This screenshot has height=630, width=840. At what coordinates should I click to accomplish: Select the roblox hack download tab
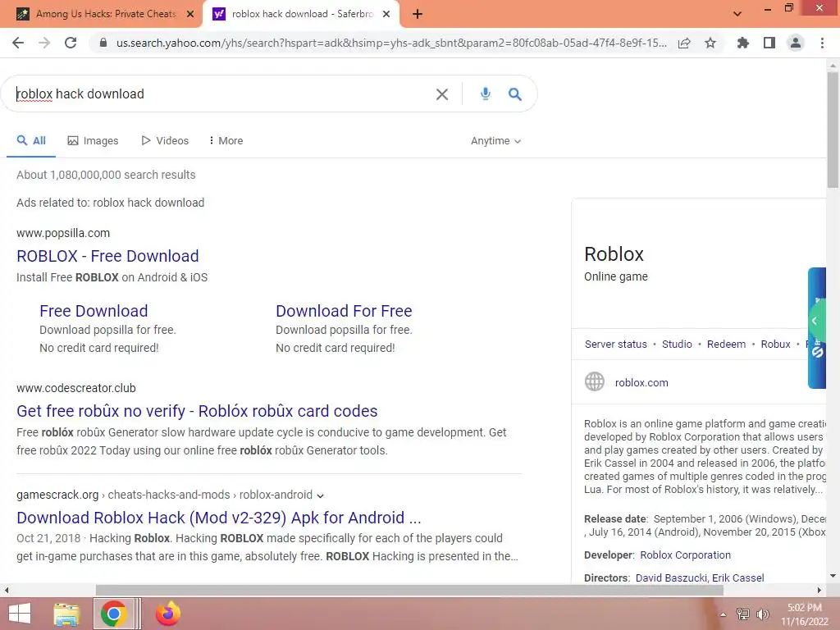tap(300, 14)
